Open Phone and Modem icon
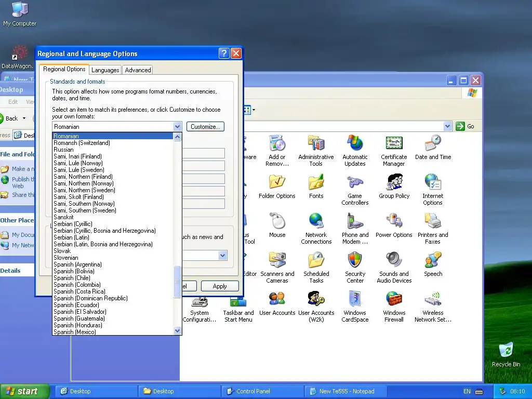This screenshot has width=532, height=399. (355, 229)
